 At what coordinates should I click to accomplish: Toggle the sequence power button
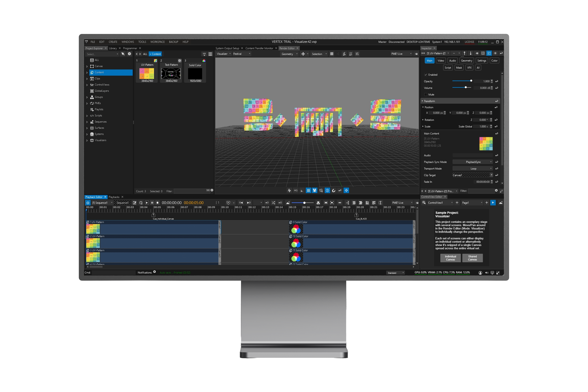coord(88,203)
